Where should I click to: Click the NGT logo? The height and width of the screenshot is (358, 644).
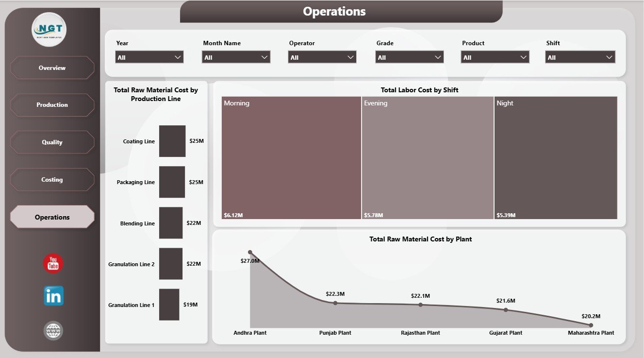tap(49, 30)
